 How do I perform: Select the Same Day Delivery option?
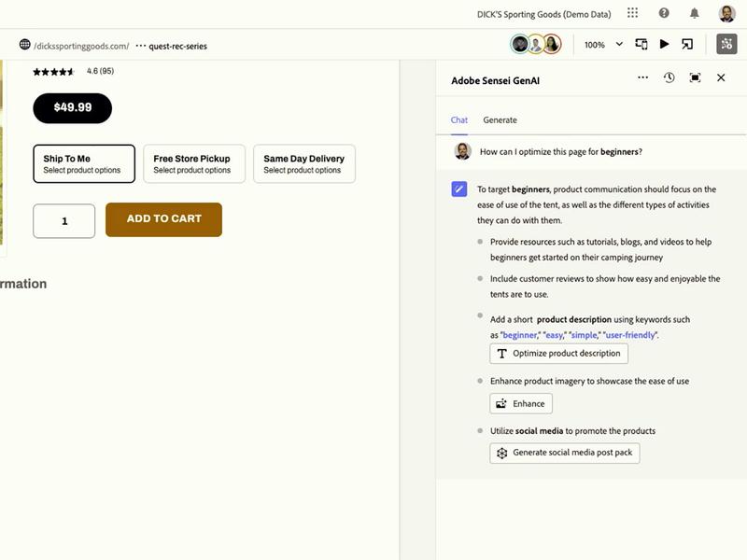pos(304,164)
